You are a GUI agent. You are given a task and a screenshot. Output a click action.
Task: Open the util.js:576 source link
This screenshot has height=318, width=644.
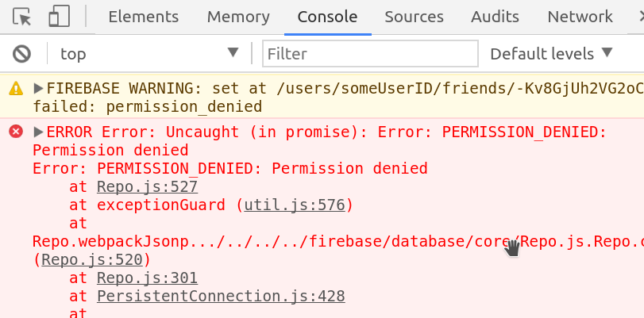(294, 205)
